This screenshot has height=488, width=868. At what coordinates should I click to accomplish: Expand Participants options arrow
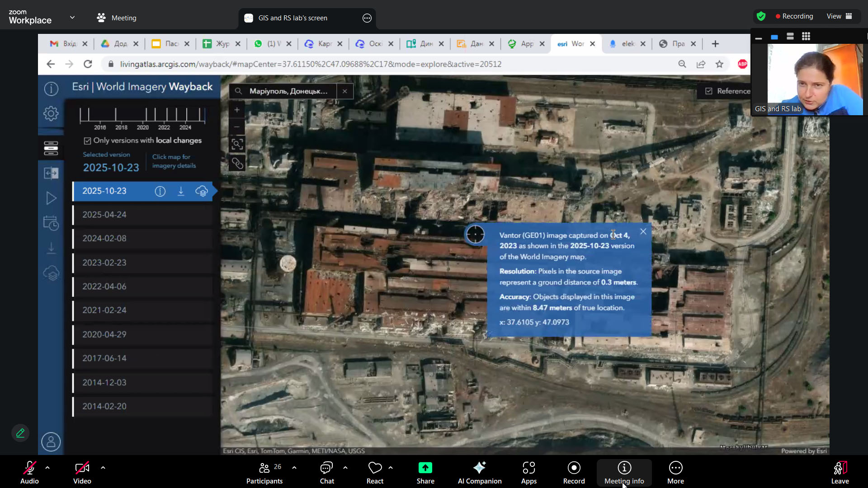(x=294, y=468)
